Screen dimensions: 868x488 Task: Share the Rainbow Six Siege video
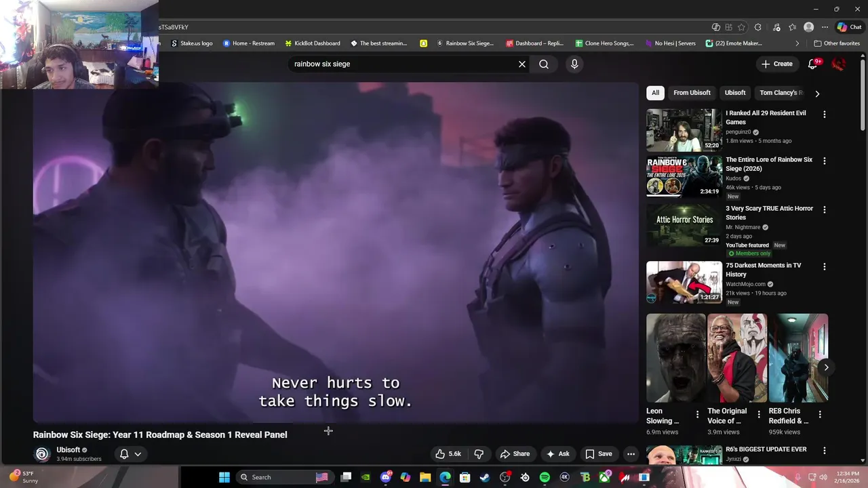[515, 454]
